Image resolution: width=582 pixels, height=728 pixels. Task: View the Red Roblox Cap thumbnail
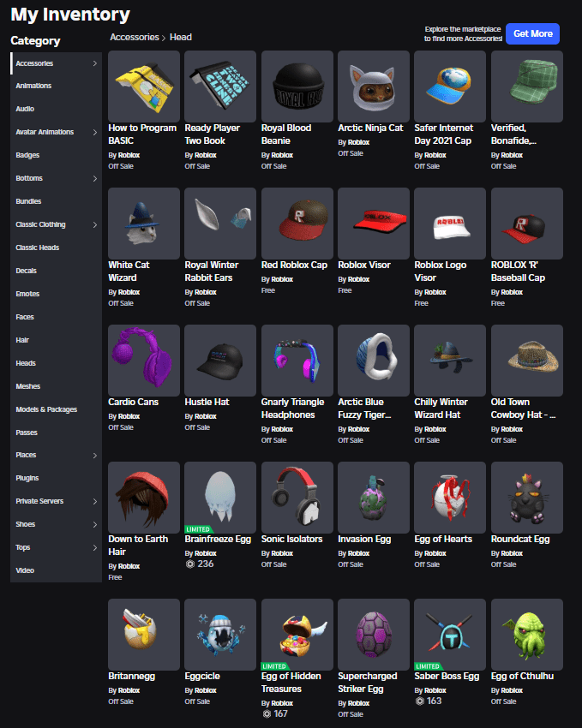click(297, 224)
